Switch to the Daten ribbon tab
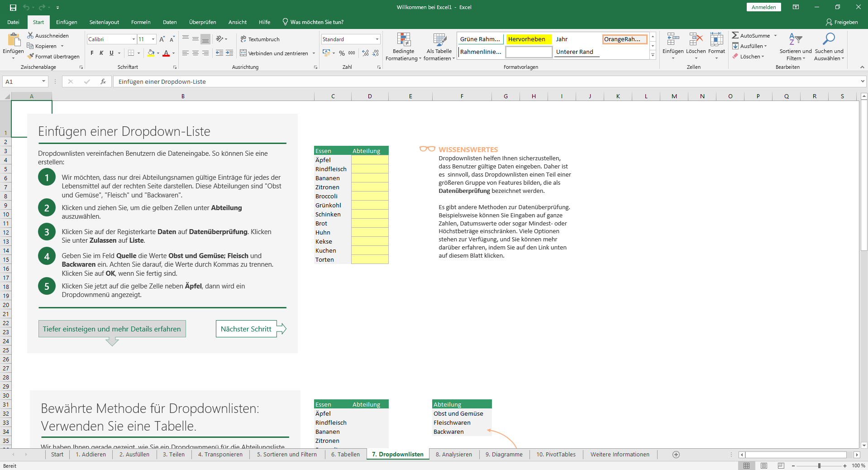868x470 pixels. click(169, 22)
